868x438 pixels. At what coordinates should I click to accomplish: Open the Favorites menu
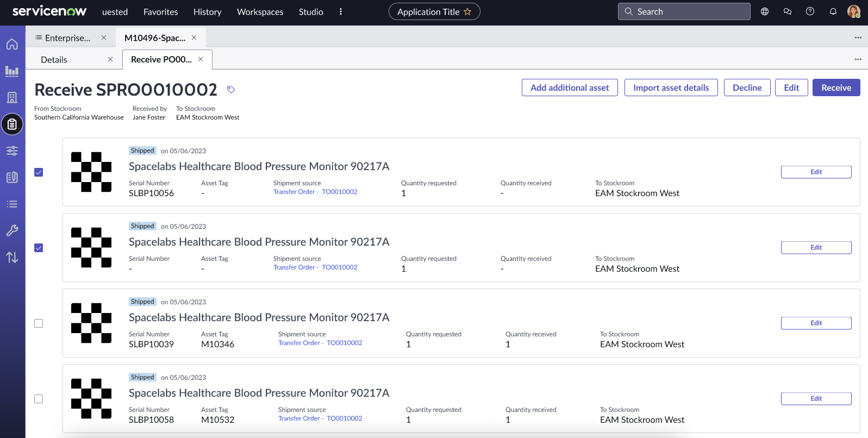161,12
